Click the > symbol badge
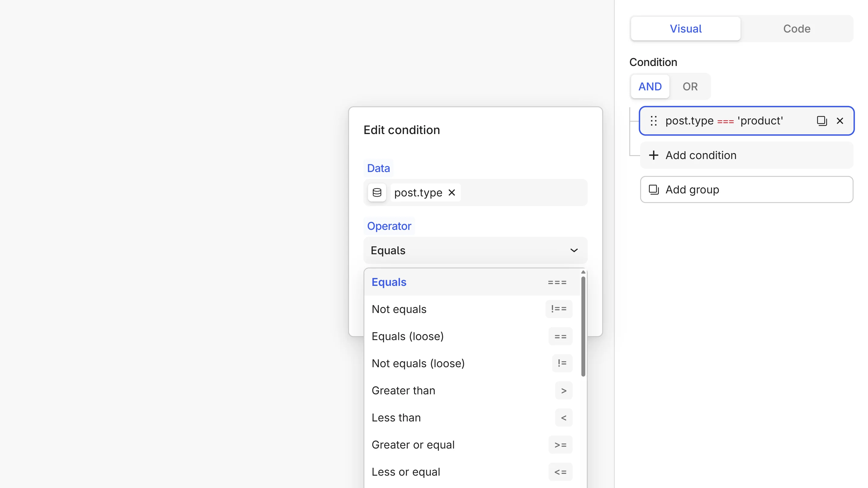This screenshot has height=488, width=868. (x=564, y=390)
